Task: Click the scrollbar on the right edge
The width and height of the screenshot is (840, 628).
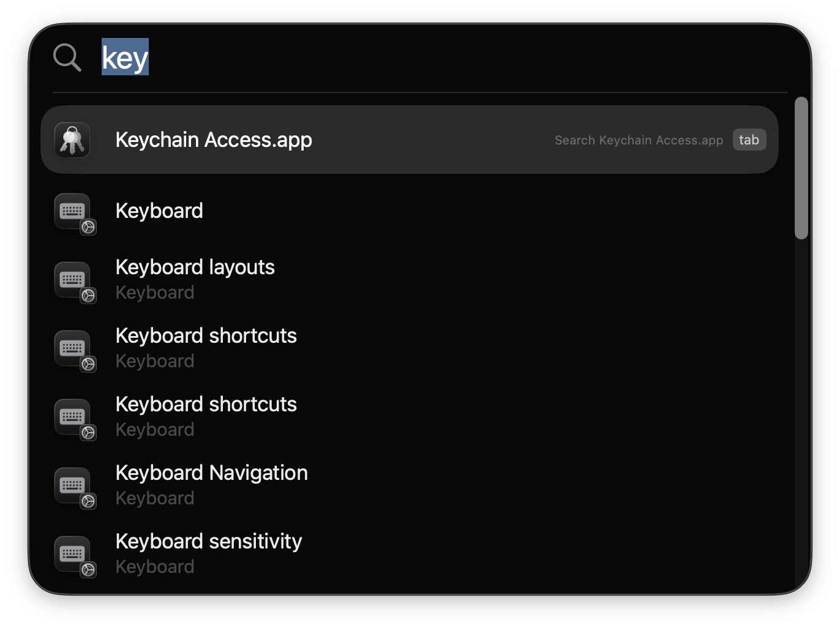Action: (x=803, y=165)
